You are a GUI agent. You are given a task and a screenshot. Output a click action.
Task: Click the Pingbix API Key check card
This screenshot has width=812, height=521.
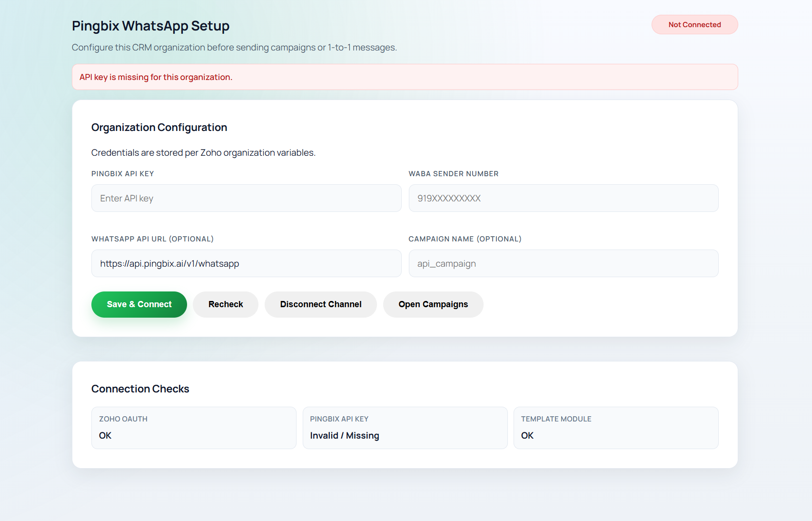tap(405, 428)
